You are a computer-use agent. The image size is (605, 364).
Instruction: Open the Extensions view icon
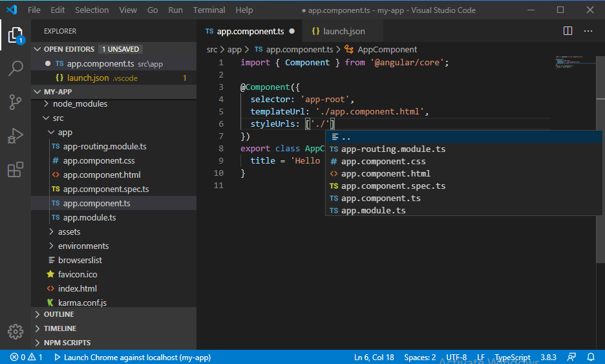pos(16,169)
